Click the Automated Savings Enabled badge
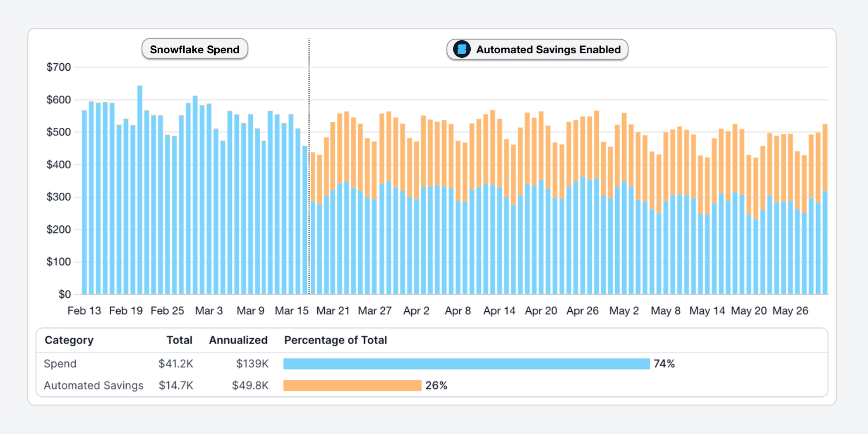The height and width of the screenshot is (434, 868). (x=537, y=49)
